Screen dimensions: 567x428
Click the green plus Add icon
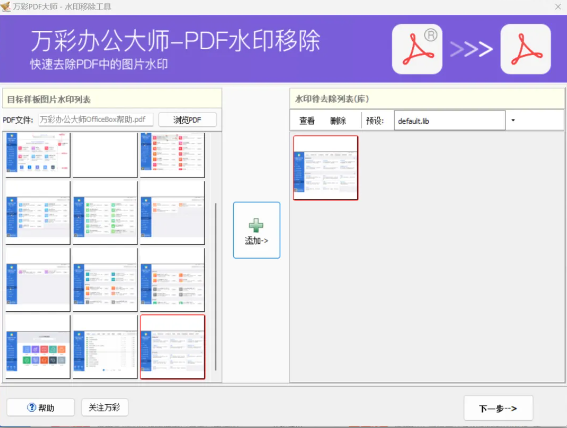point(256,225)
